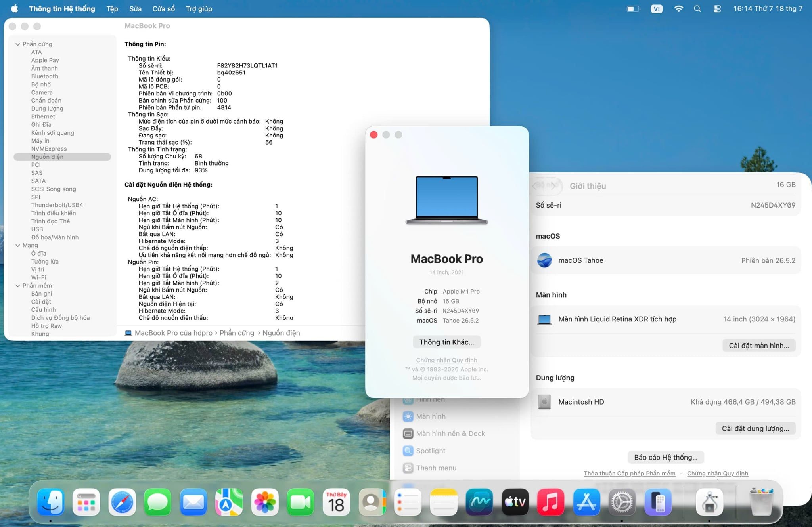This screenshot has height=527, width=812.
Task: Select NVMExpress in the hardware list
Action: click(49, 149)
